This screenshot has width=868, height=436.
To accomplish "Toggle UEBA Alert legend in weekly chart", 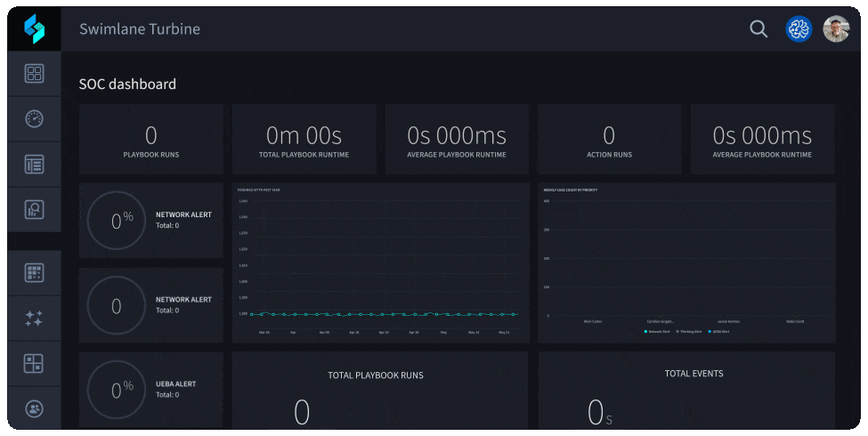I will [x=719, y=331].
